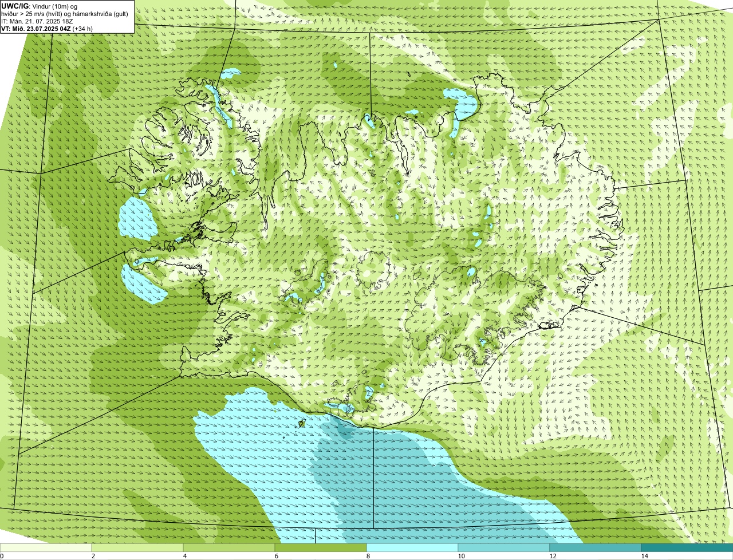Select the "4" tick label on the colour bar

pos(184,556)
